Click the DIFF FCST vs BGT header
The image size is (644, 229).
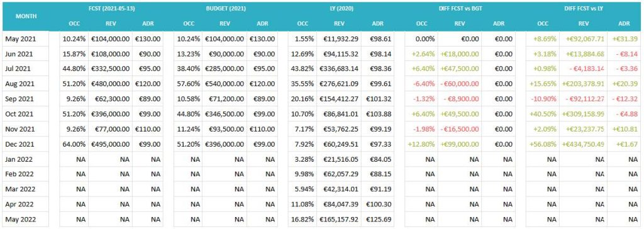[460, 9]
